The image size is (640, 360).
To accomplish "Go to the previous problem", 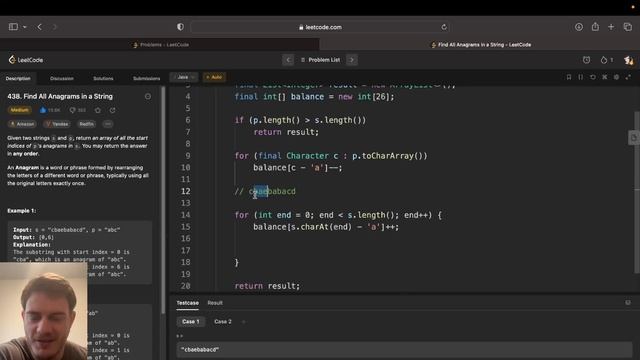I will point(288,60).
